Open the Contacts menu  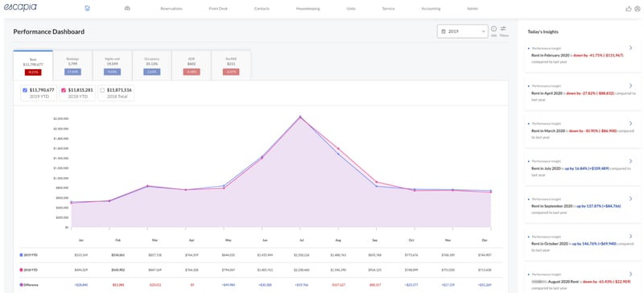[x=262, y=9]
